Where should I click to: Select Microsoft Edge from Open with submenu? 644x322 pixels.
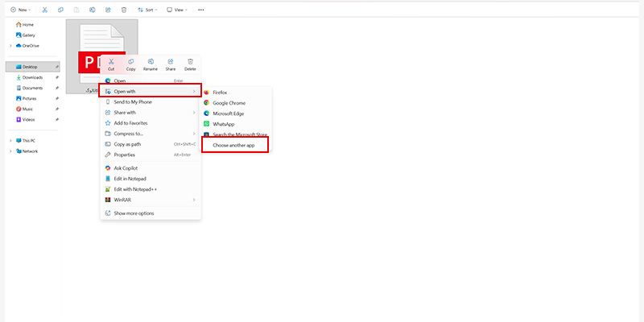click(x=229, y=114)
